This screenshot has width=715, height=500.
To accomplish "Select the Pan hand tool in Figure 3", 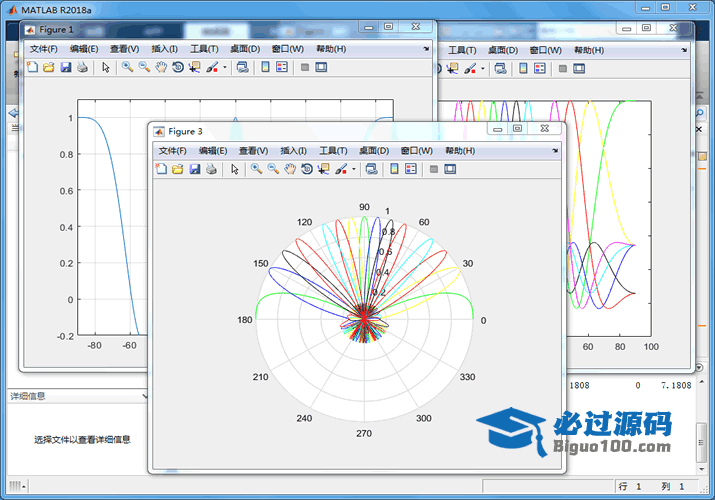I will (x=290, y=169).
